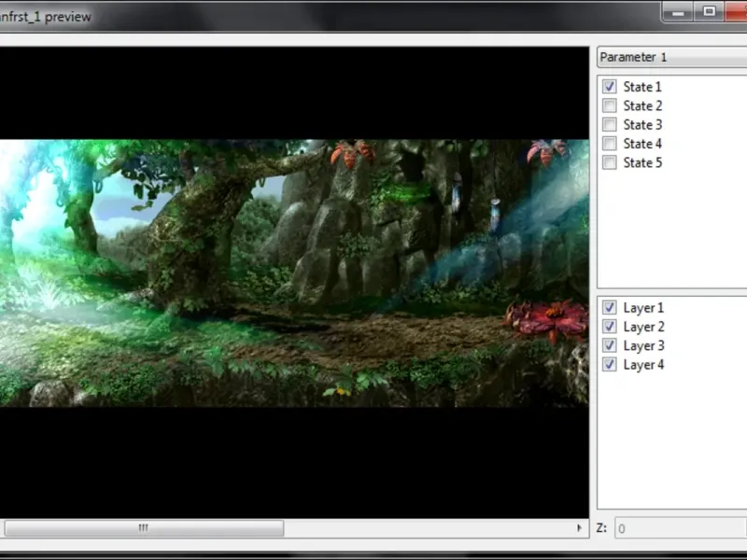Select the State 3 label text
Image resolution: width=747 pixels, height=560 pixels.
click(642, 125)
